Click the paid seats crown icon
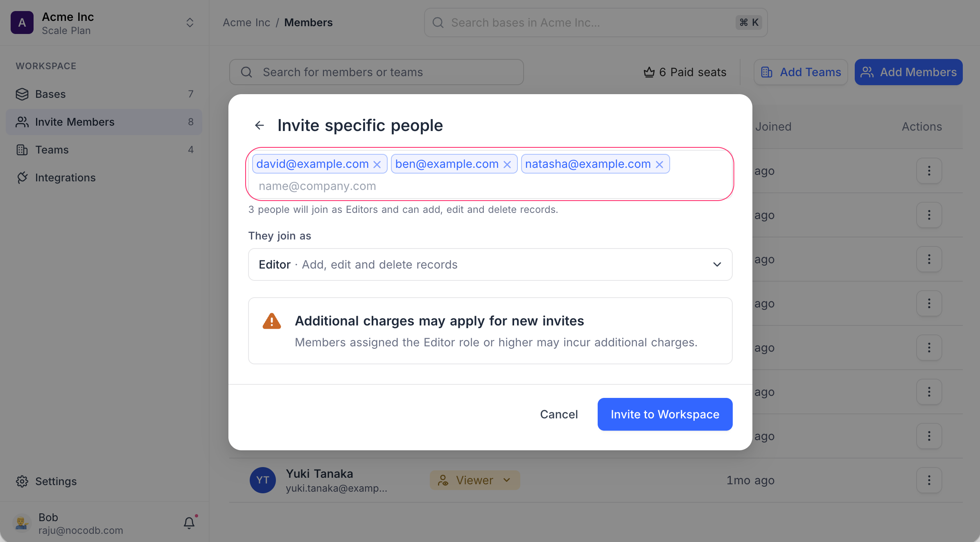Screen dimensions: 980x542 (649, 72)
